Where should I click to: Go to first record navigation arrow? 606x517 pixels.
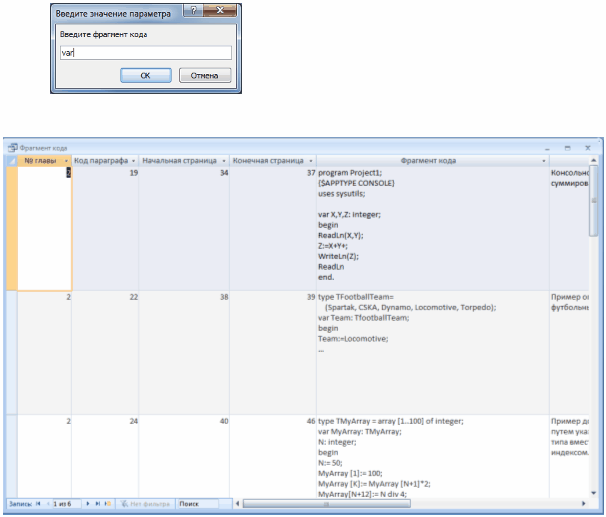coord(39,506)
